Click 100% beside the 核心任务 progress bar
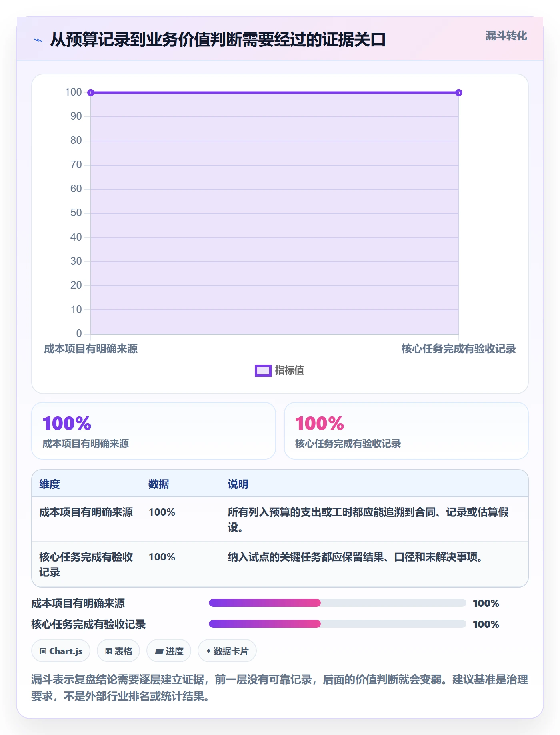 point(486,624)
